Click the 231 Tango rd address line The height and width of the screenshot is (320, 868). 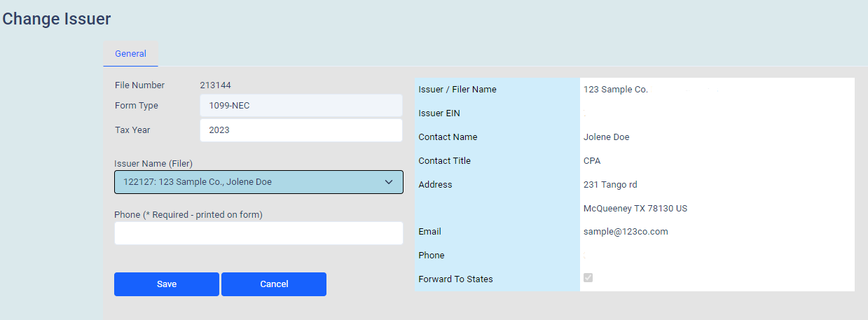pyautogui.click(x=610, y=185)
